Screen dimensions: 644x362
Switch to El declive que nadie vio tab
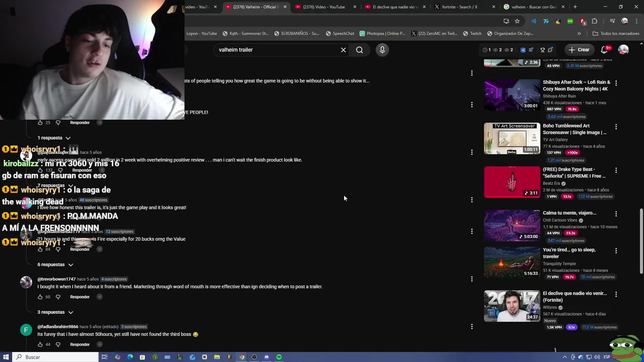pos(395,7)
